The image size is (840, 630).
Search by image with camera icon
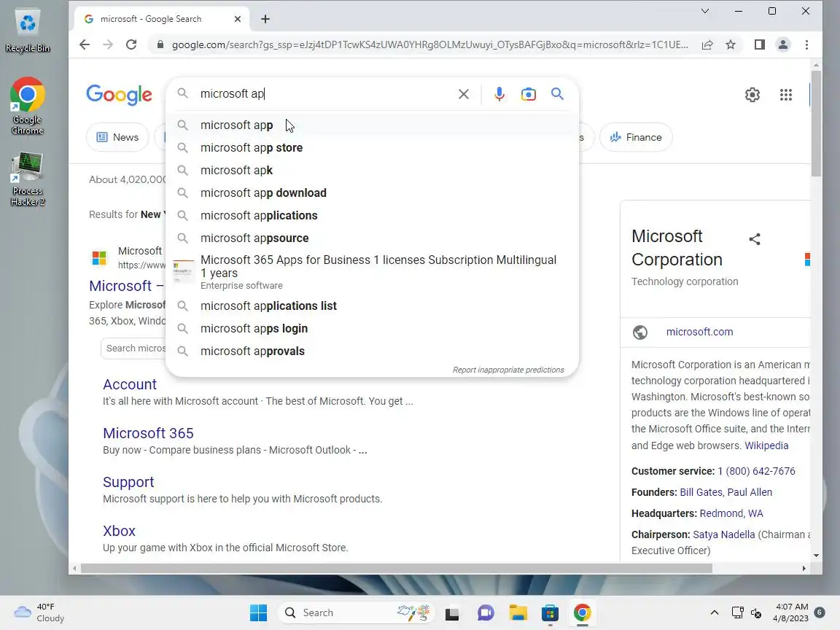coord(528,94)
